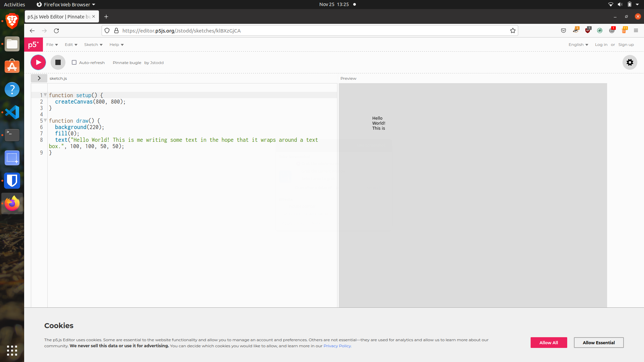Open the tracking protection shield

click(107, 30)
